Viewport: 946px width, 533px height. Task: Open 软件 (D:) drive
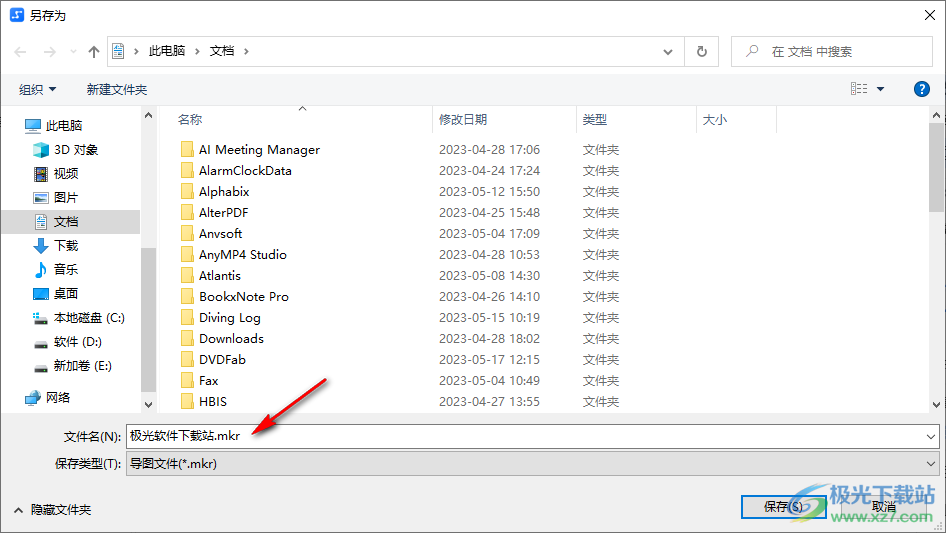point(77,342)
